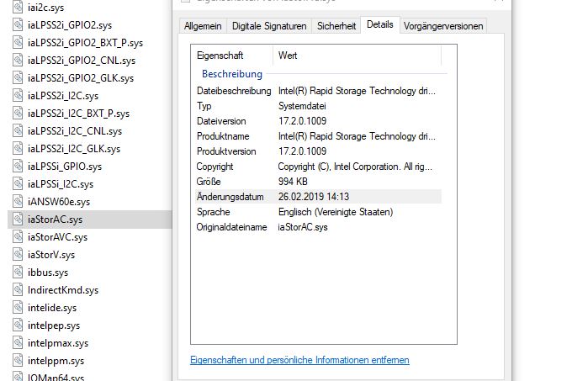
Task: Select file name ibbus.sys in list
Action: 48,273
